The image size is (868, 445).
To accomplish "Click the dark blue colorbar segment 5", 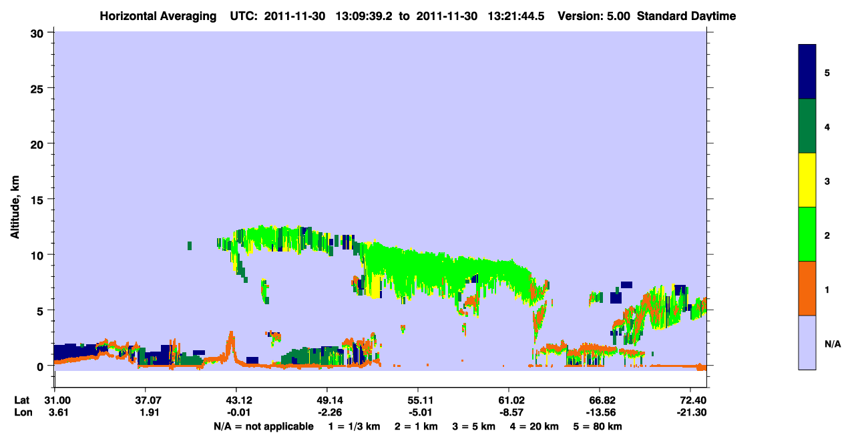I will 807,72.
